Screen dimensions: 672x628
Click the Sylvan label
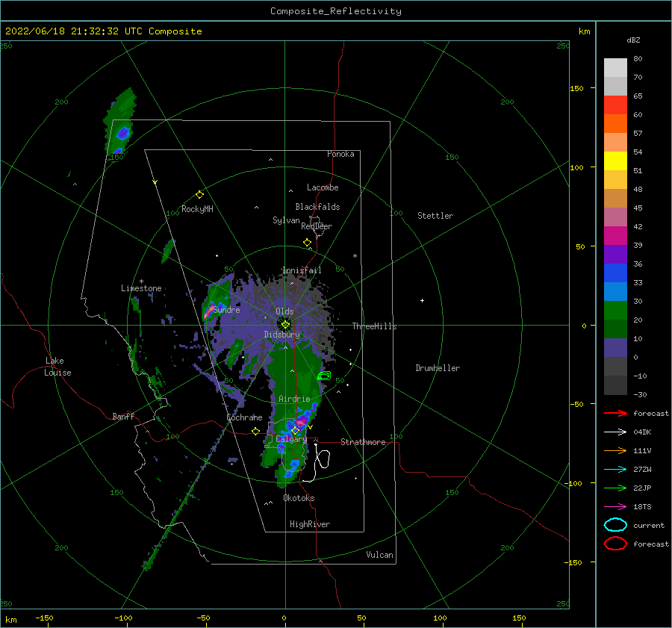click(286, 220)
